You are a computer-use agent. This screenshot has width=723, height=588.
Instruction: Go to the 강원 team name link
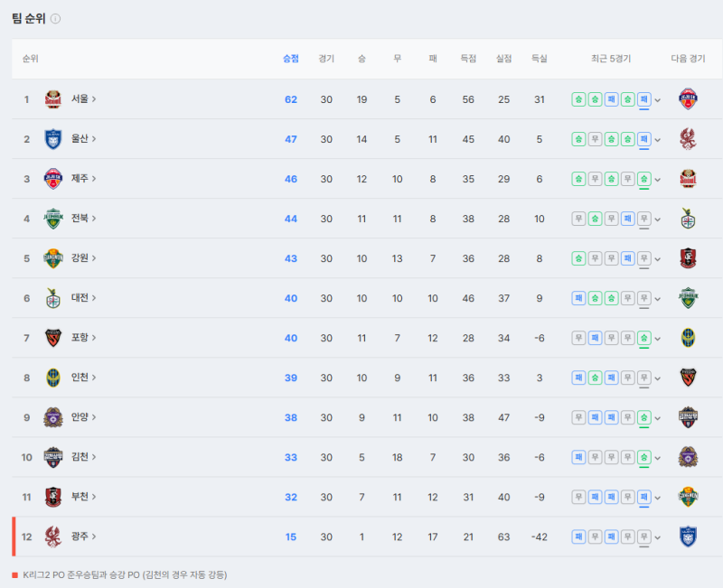coord(83,257)
